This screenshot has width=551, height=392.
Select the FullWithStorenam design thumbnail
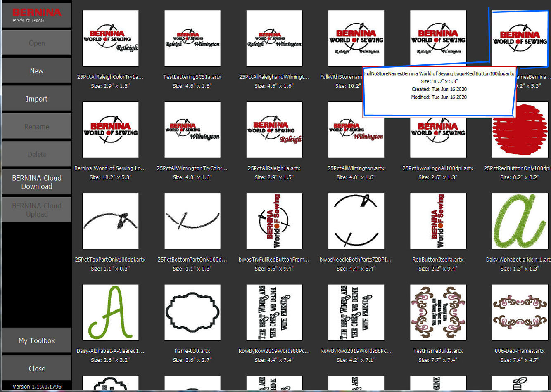coord(356,38)
